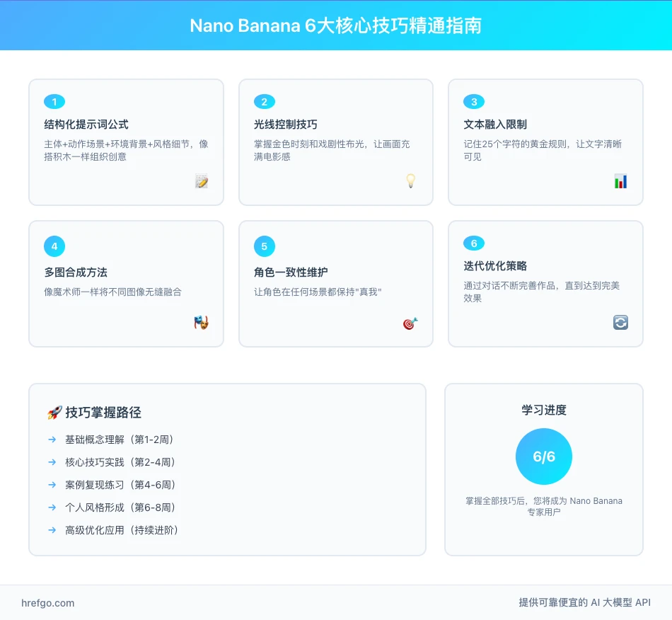
Task: Click the theater masks icon in card 4
Action: [x=201, y=323]
